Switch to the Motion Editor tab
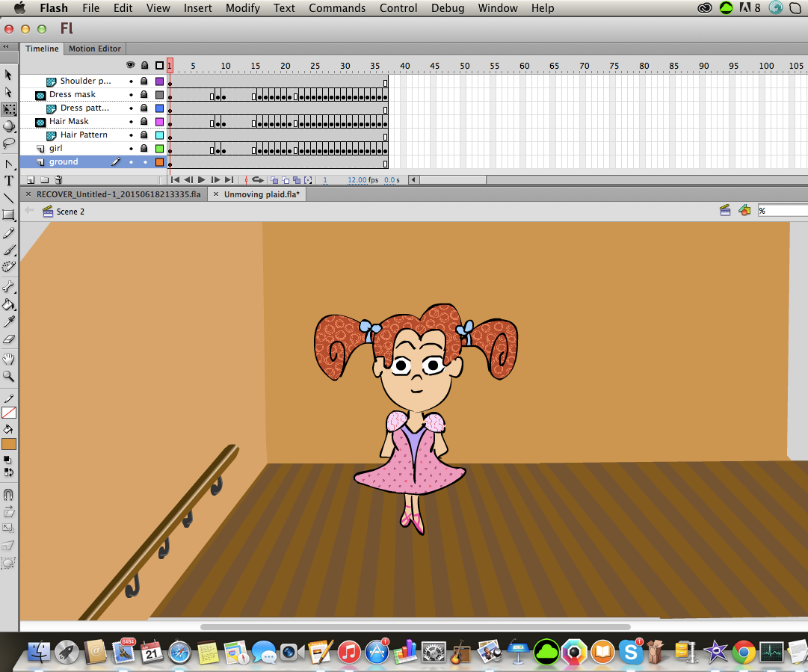Image resolution: width=808 pixels, height=672 pixels. (94, 48)
